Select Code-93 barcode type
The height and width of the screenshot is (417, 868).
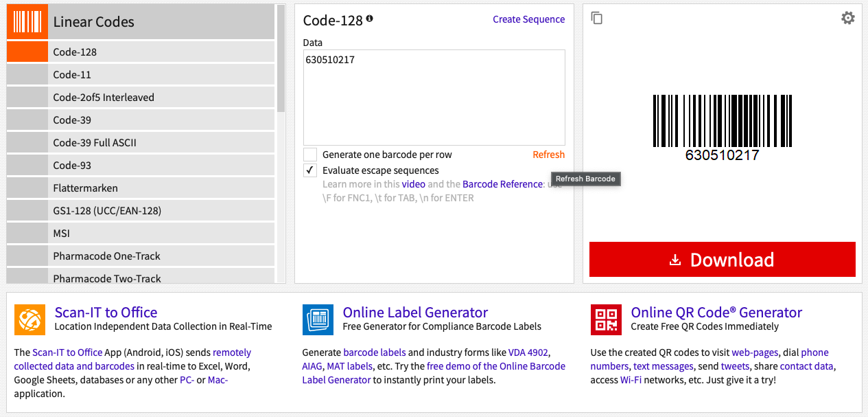point(141,166)
